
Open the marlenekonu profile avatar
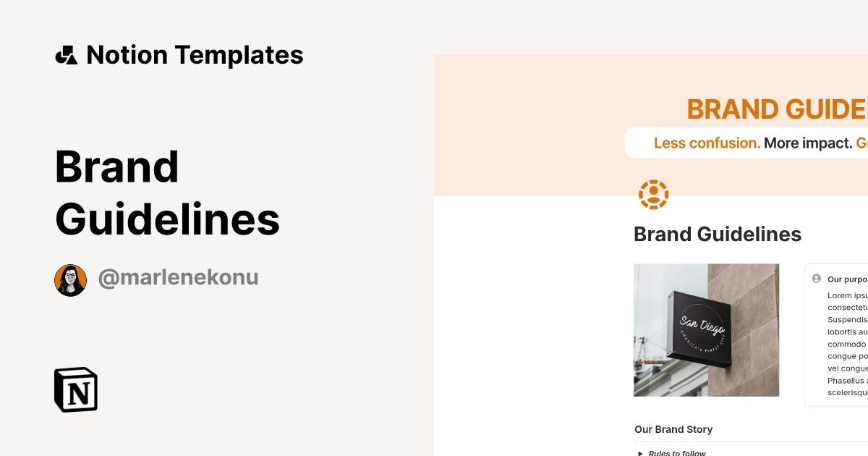point(70,280)
